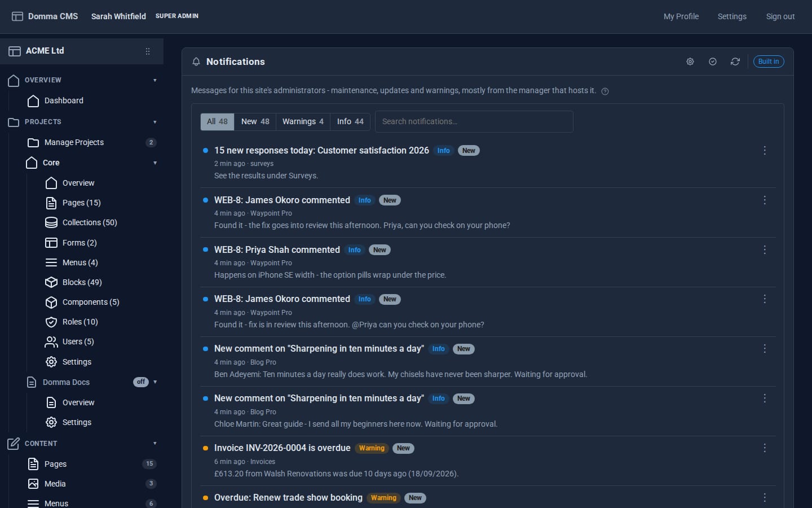The width and height of the screenshot is (812, 508).
Task: Open Settings in the top bar
Action: (732, 16)
